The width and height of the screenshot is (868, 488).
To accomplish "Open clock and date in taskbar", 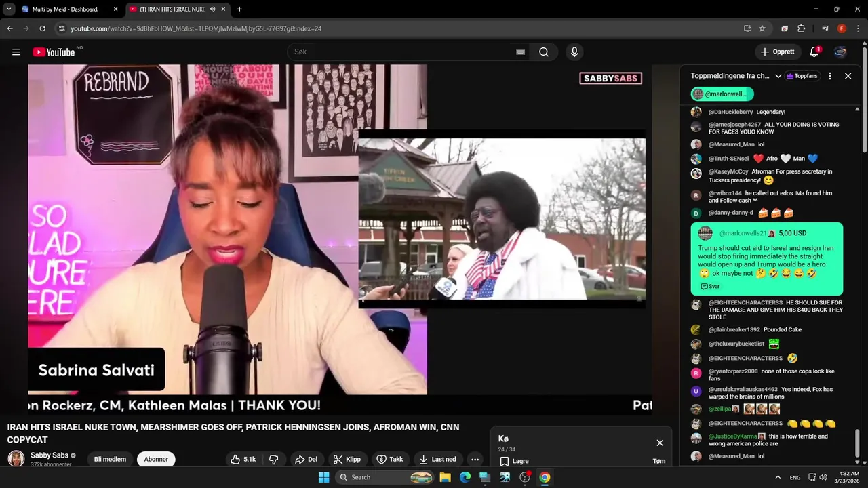I will [x=849, y=477].
